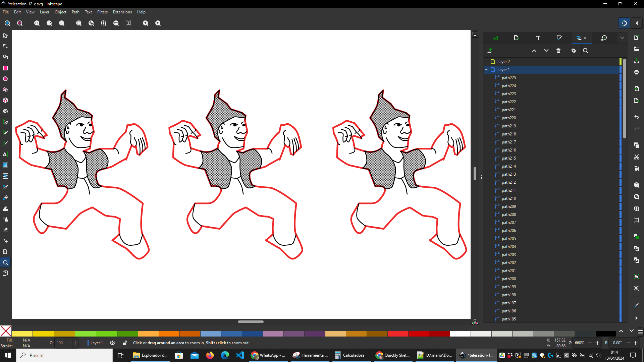The width and height of the screenshot is (644, 362).
Task: Expand the commands bar overflow arrow
Action: coord(636,318)
